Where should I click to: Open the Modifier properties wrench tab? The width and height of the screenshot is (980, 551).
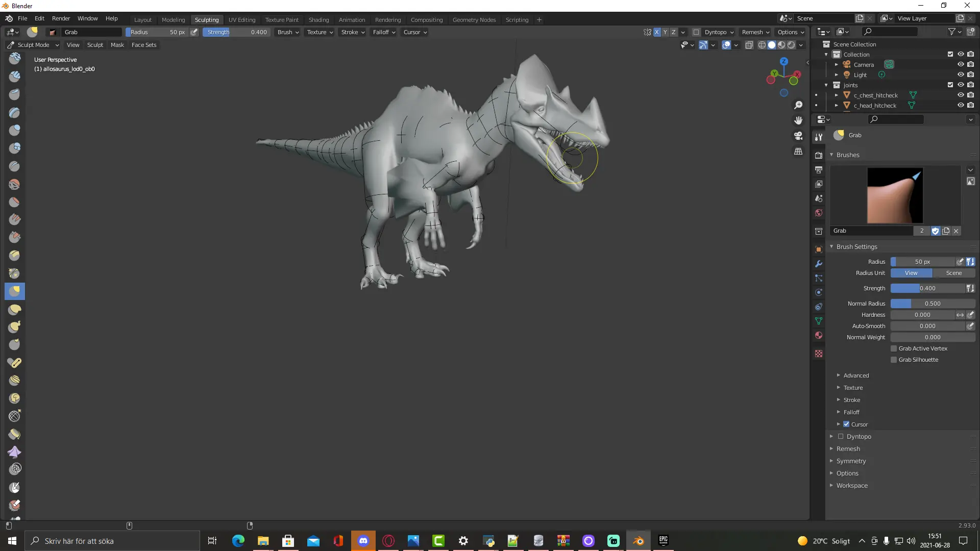pyautogui.click(x=819, y=264)
